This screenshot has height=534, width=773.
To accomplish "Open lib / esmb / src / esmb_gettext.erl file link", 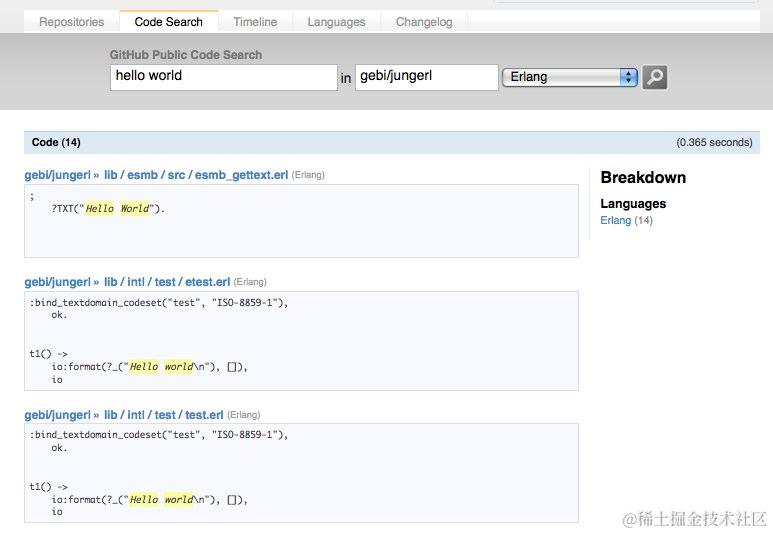I will coord(196,175).
